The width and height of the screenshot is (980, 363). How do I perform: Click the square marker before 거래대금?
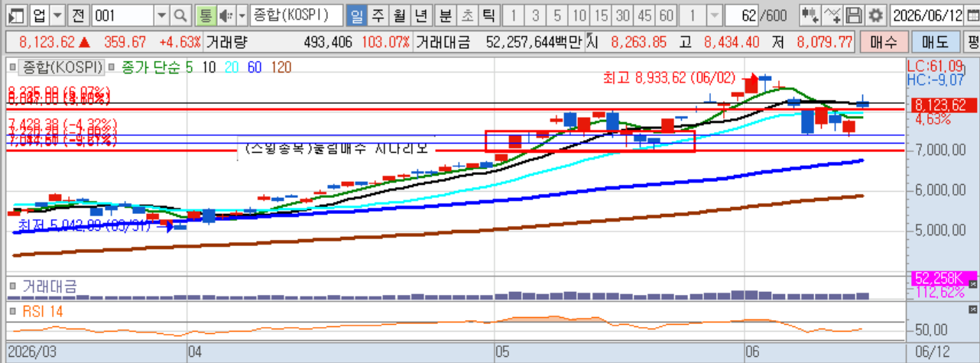(11, 287)
